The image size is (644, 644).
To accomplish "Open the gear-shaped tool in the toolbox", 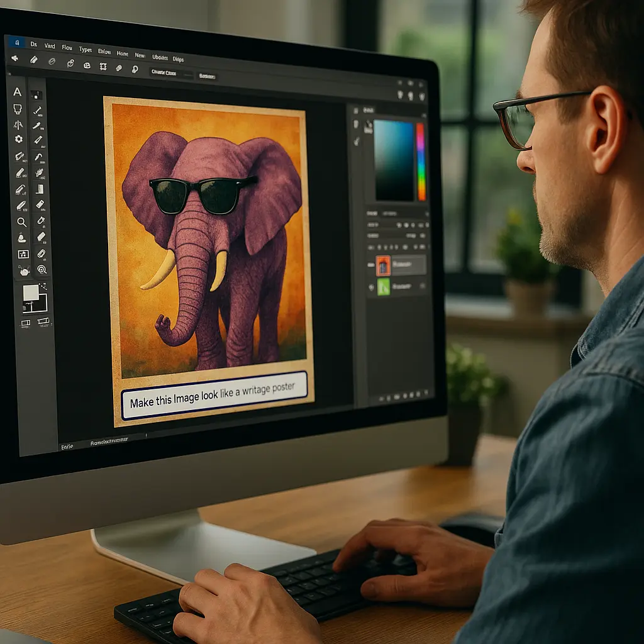I will (19, 139).
